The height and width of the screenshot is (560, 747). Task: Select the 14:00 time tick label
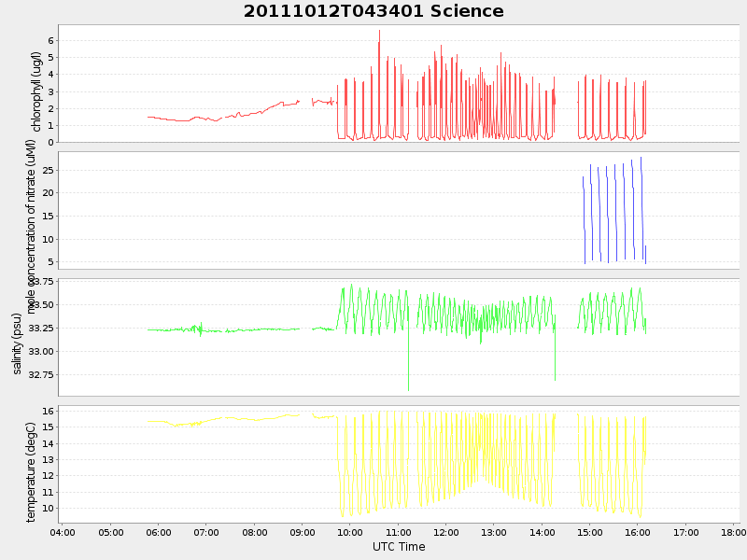pyautogui.click(x=542, y=533)
